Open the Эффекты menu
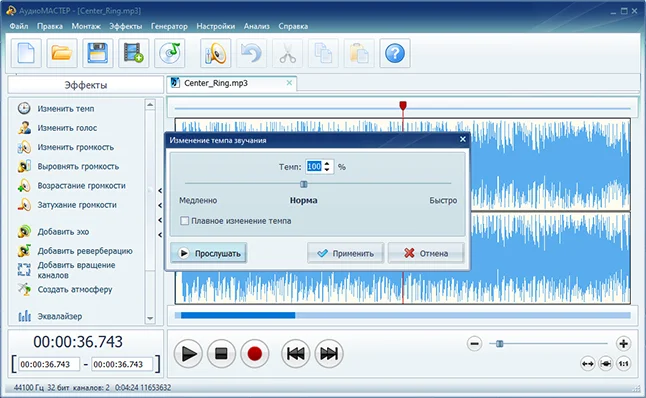 [126, 26]
